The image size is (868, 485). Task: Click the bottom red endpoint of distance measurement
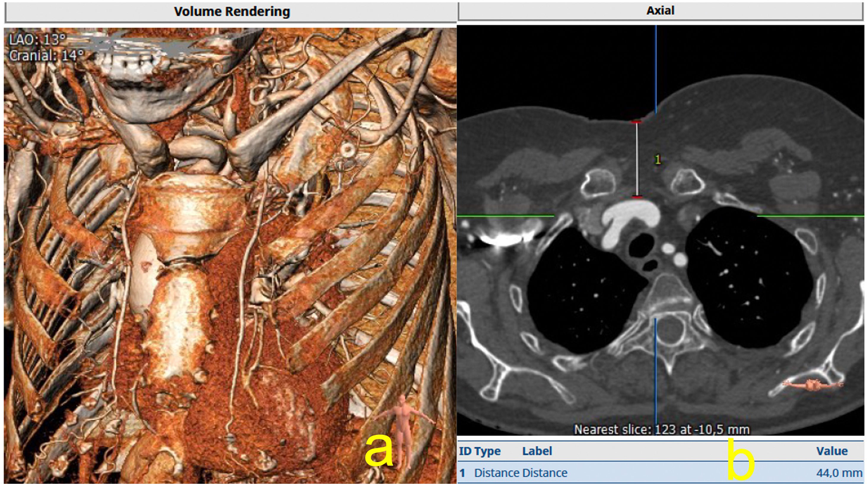(x=637, y=197)
